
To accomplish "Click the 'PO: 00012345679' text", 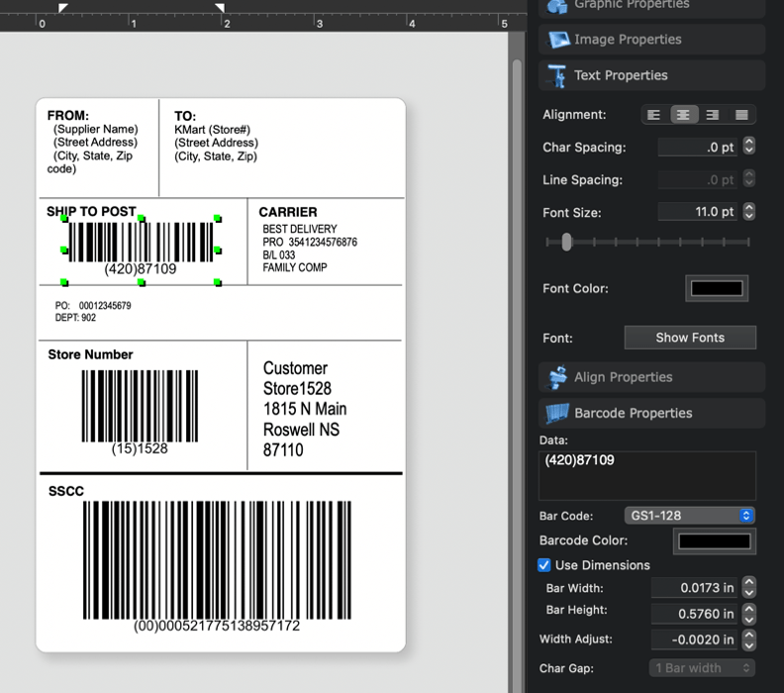I will point(93,306).
